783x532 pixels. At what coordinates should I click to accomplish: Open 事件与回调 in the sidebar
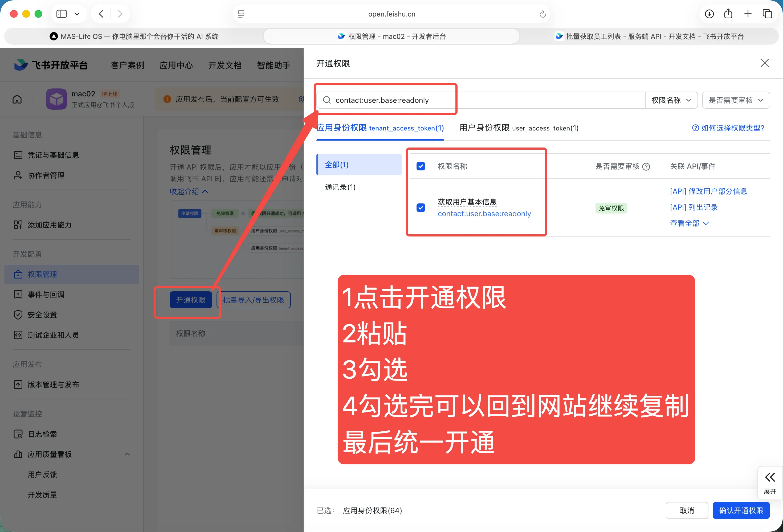tap(71, 294)
